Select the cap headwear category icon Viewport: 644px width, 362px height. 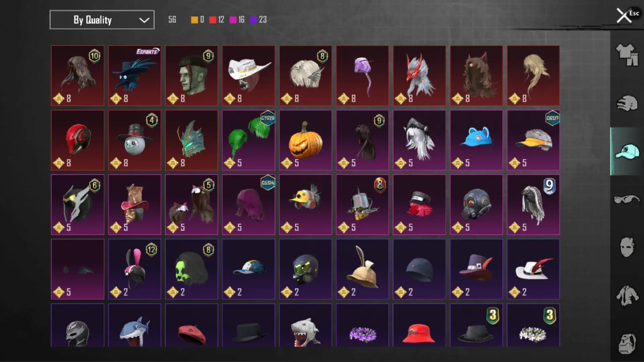tap(627, 152)
